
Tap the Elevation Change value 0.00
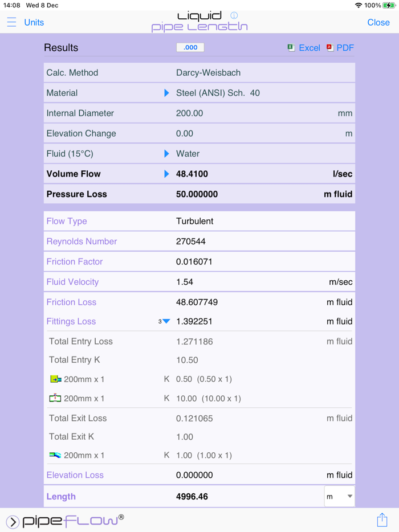coord(184,133)
